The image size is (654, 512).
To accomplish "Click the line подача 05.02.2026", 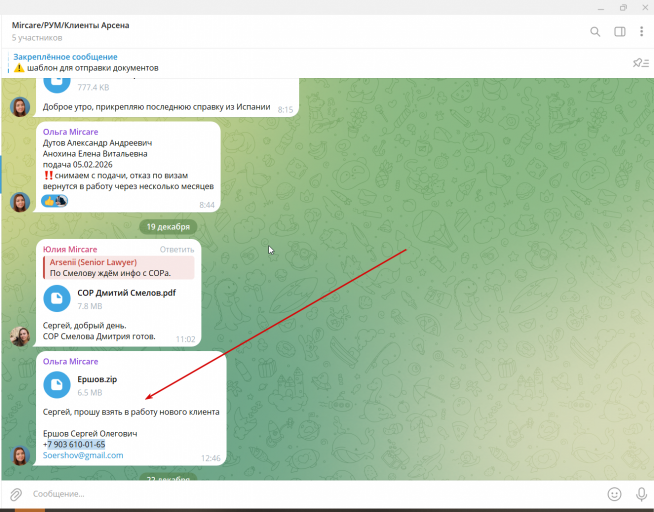I will coord(78,164).
